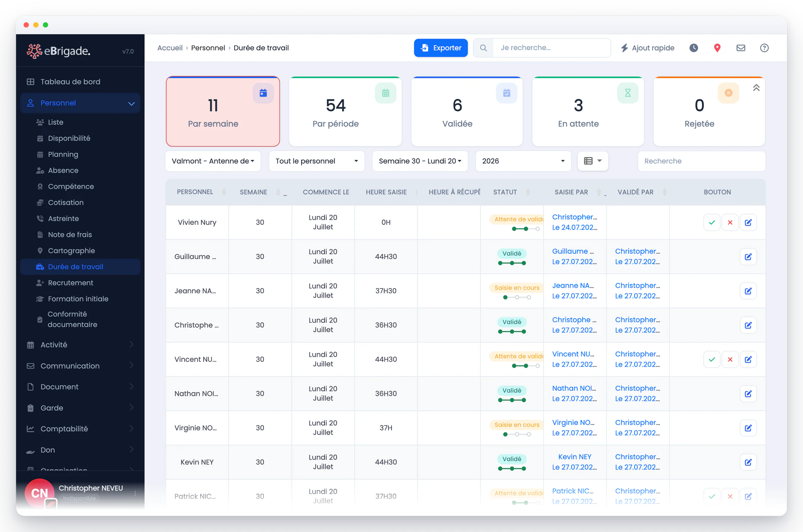
Task: Open the clock history icon in header
Action: point(694,48)
